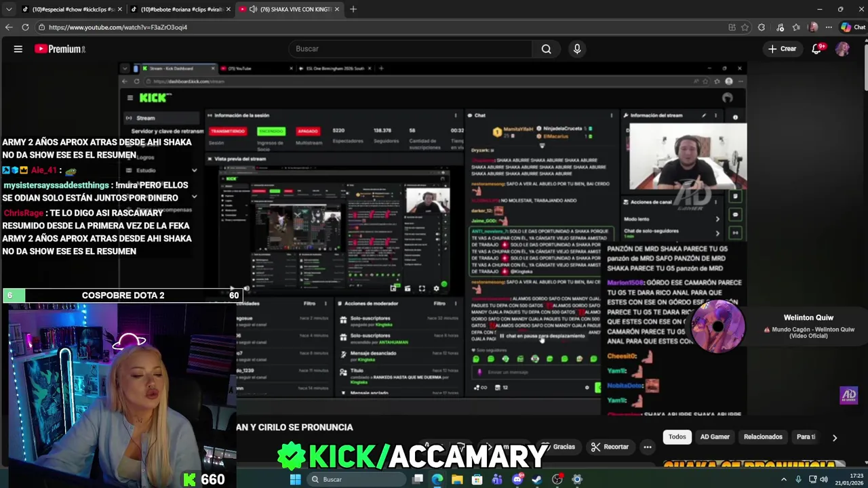This screenshot has width=868, height=488.
Task: Open the volume control in system tray
Action: pyautogui.click(x=824, y=479)
